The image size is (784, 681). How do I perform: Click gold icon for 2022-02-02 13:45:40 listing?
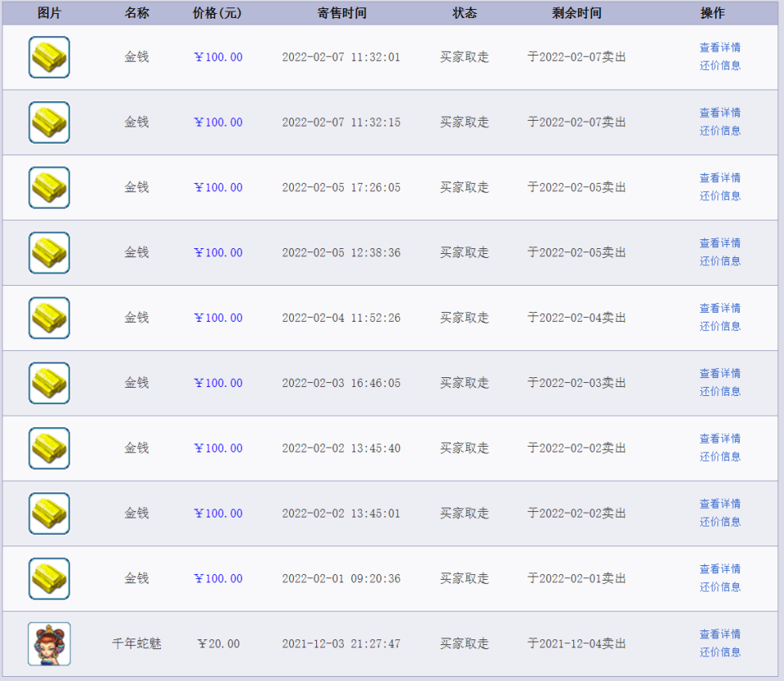point(49,448)
